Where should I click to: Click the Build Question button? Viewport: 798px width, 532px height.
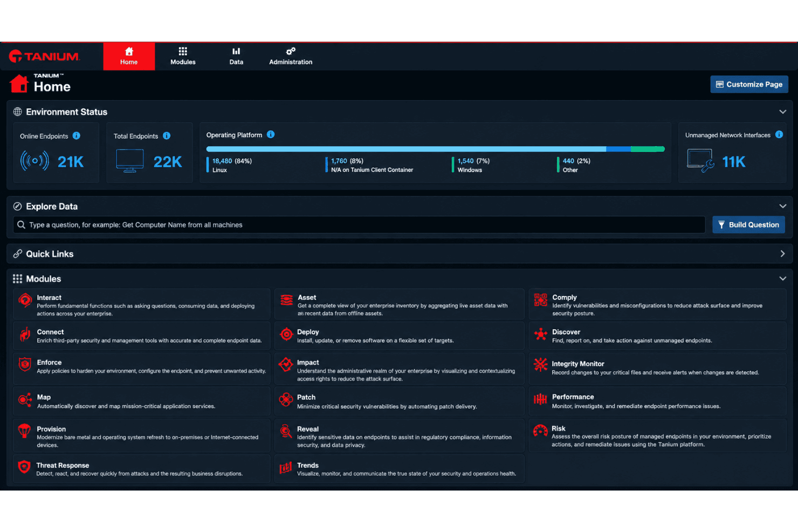(x=748, y=225)
